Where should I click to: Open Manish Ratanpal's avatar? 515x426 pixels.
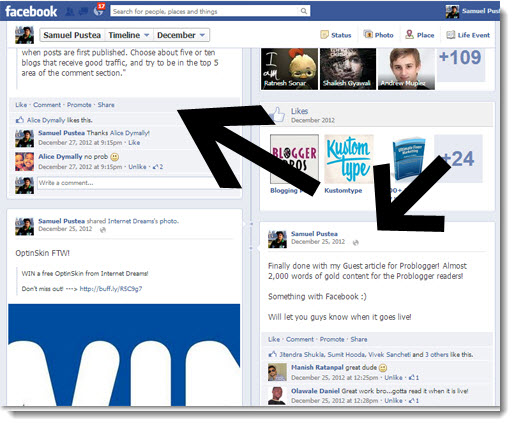pyautogui.click(x=277, y=372)
